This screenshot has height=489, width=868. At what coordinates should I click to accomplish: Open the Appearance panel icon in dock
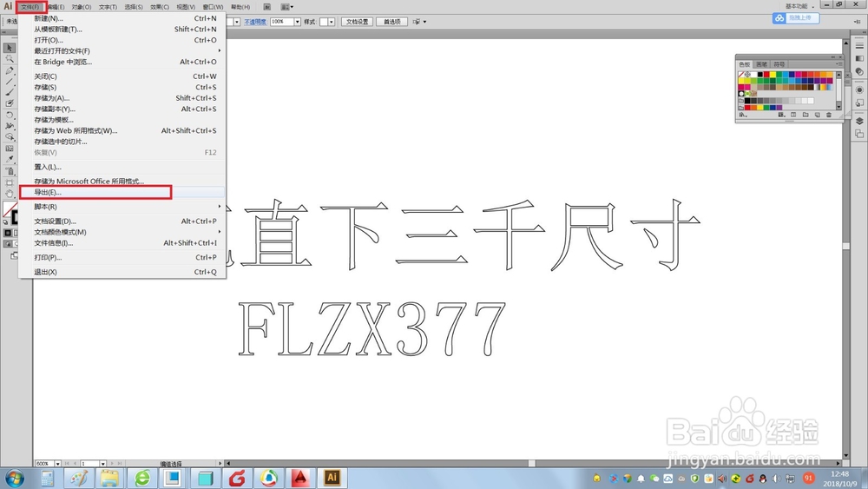pyautogui.click(x=859, y=89)
